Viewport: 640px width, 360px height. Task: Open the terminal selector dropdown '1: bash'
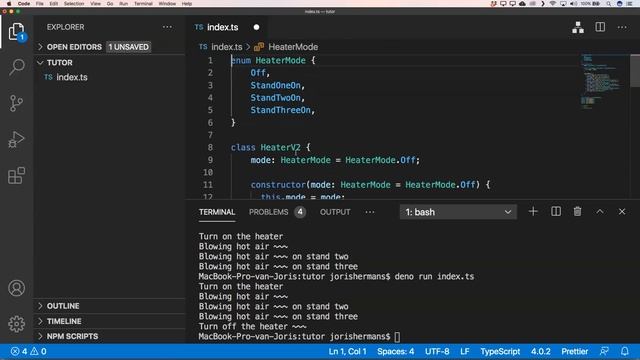click(458, 212)
